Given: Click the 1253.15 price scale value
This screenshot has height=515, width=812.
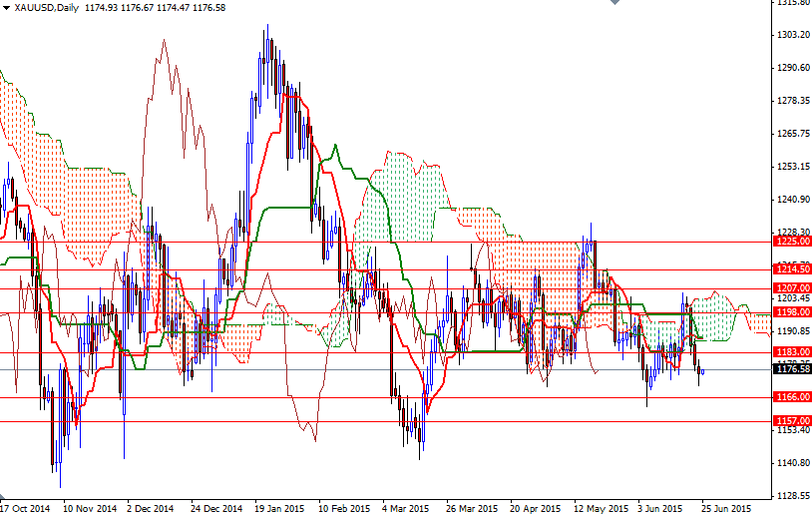Looking at the screenshot, I should [x=790, y=167].
